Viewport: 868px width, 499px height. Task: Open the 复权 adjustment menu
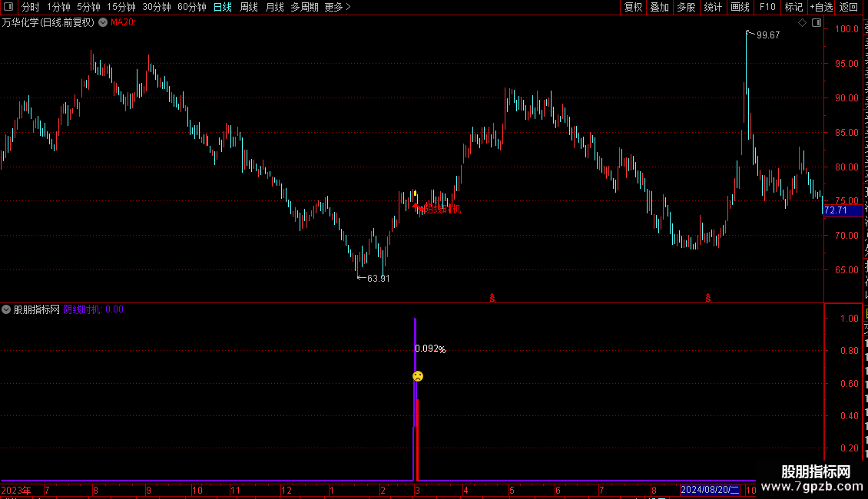pyautogui.click(x=633, y=7)
